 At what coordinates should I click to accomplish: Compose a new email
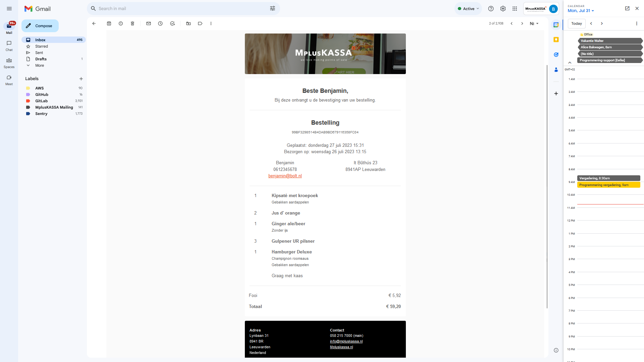[40, 26]
